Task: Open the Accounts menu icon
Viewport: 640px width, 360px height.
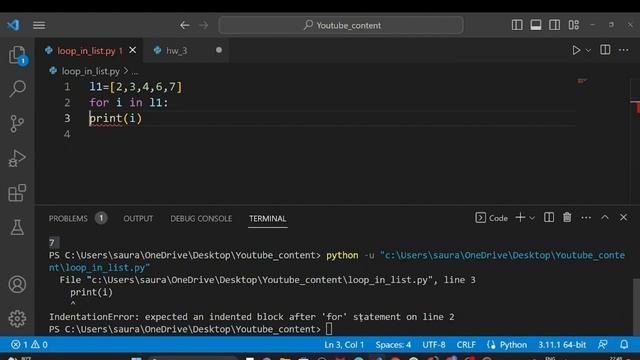Action: tap(17, 284)
